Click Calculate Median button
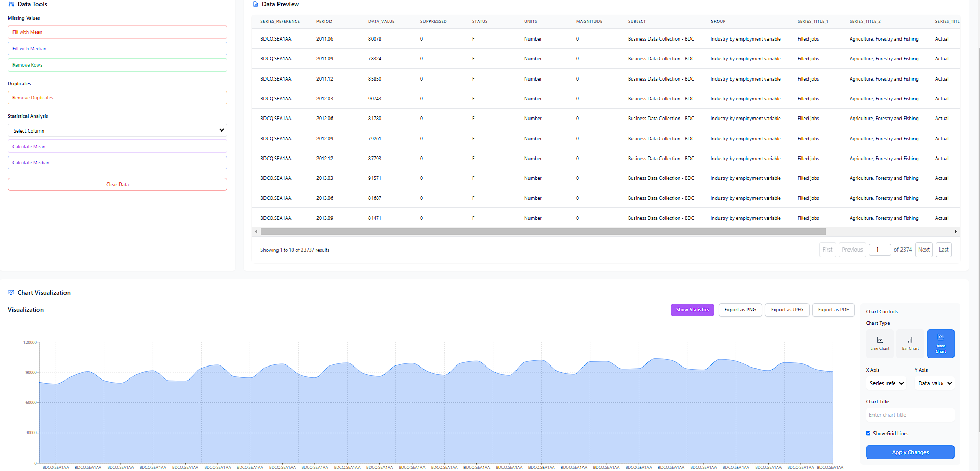980x471 pixels. click(x=117, y=163)
